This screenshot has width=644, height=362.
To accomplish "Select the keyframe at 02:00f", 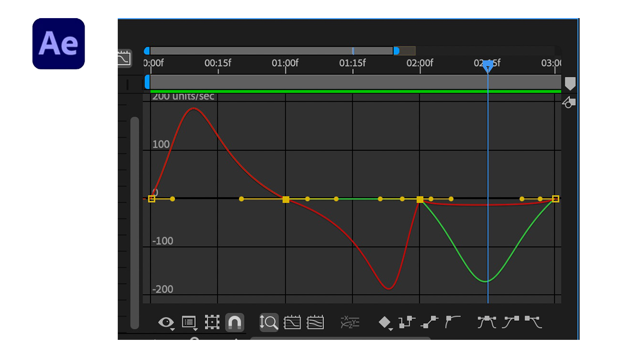I will [x=420, y=200].
